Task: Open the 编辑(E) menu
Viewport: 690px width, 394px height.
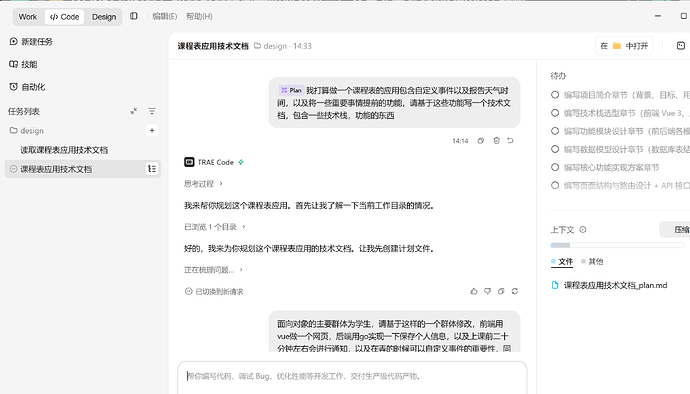Action: 165,16
